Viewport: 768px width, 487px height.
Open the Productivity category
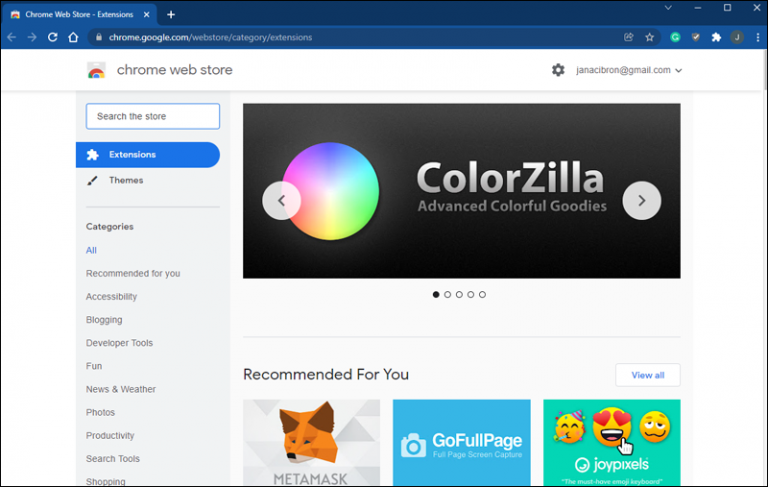pyautogui.click(x=110, y=436)
